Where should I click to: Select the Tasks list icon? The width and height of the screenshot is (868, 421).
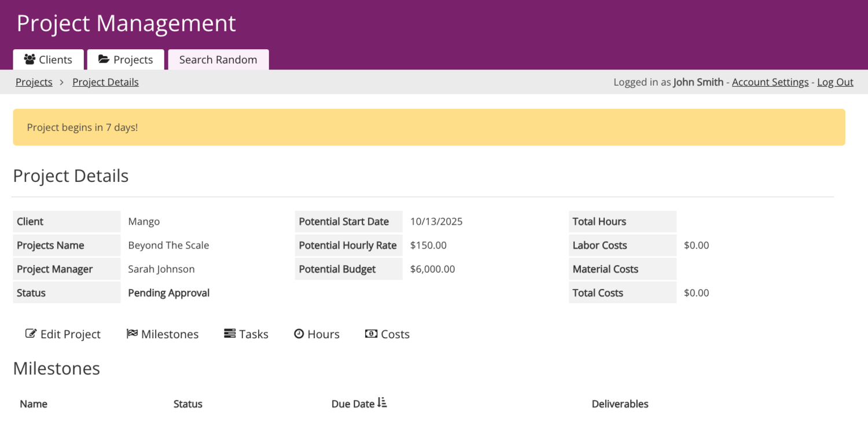pyautogui.click(x=230, y=334)
